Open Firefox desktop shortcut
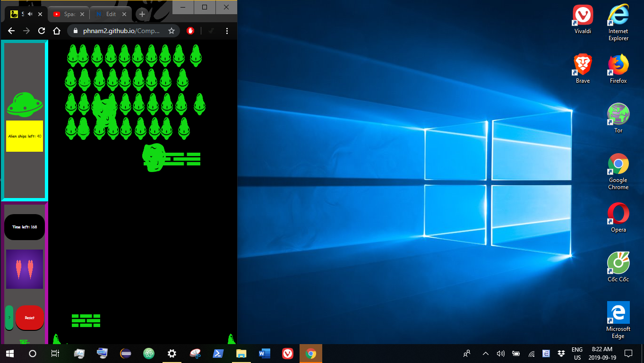Viewport: 644px width, 363px height. click(618, 69)
